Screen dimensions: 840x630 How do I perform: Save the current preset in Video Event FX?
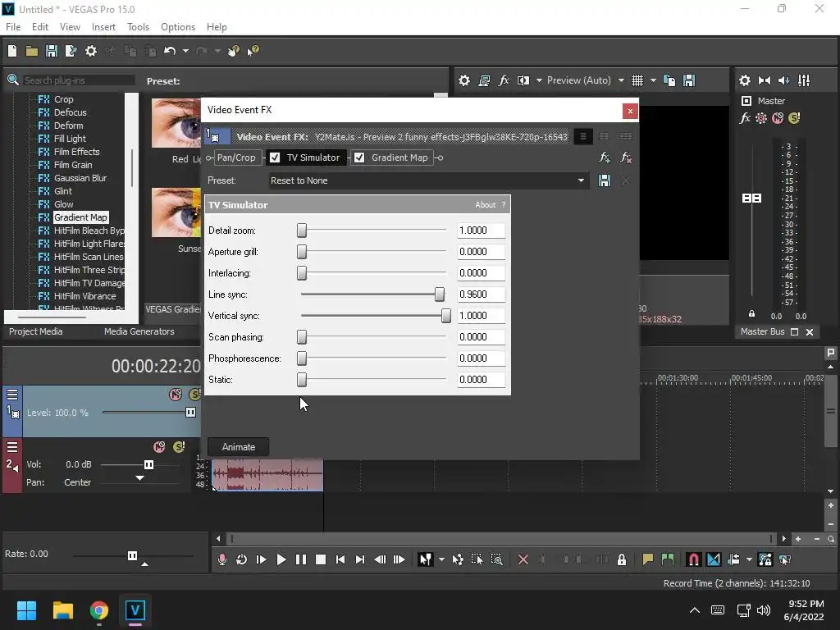(x=605, y=180)
